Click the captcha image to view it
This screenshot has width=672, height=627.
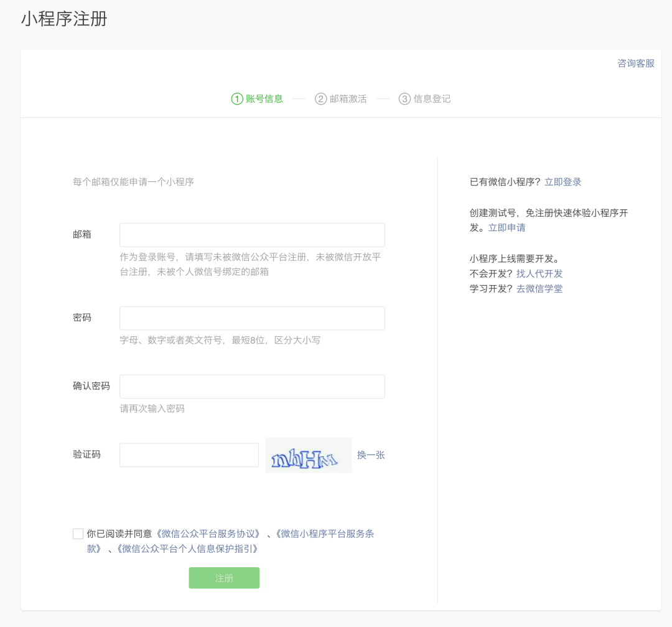(x=309, y=455)
